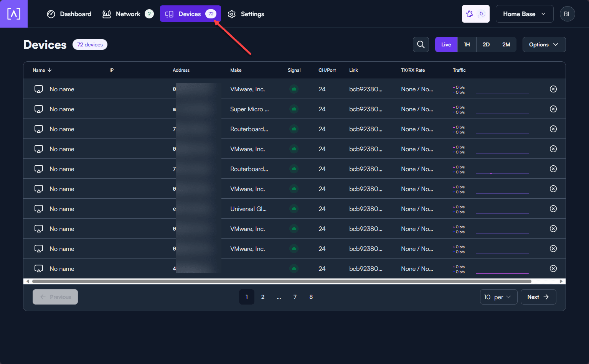Click the TX/RX Rate column header
The image size is (589, 364).
413,70
